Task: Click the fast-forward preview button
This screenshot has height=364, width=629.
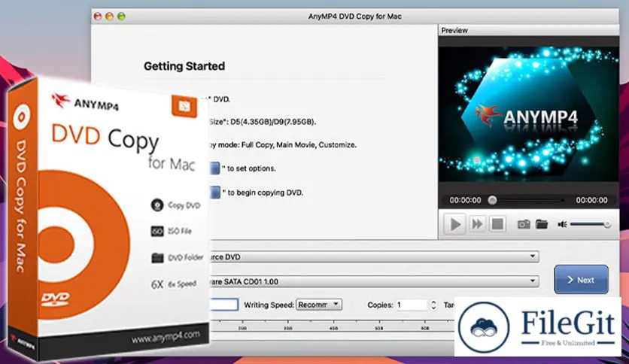Action: (x=477, y=224)
